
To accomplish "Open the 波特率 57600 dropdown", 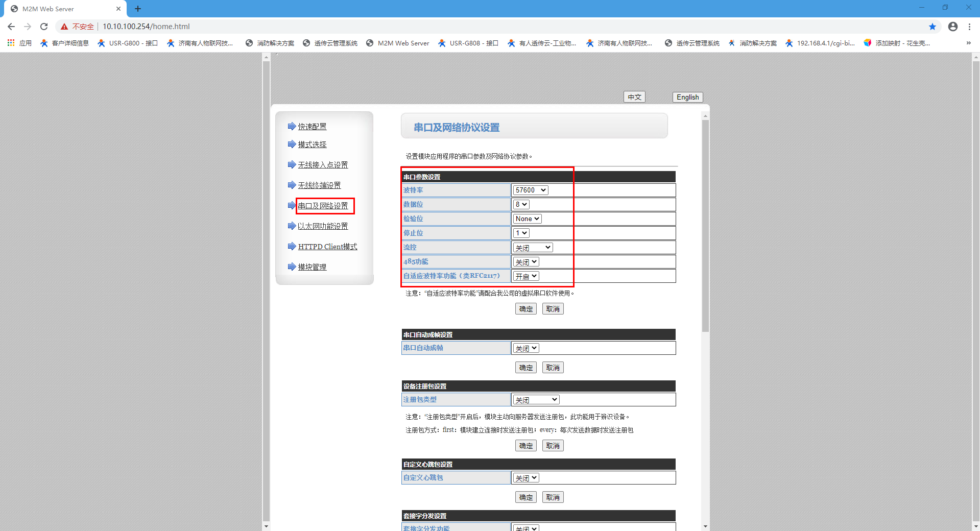I will pos(530,190).
